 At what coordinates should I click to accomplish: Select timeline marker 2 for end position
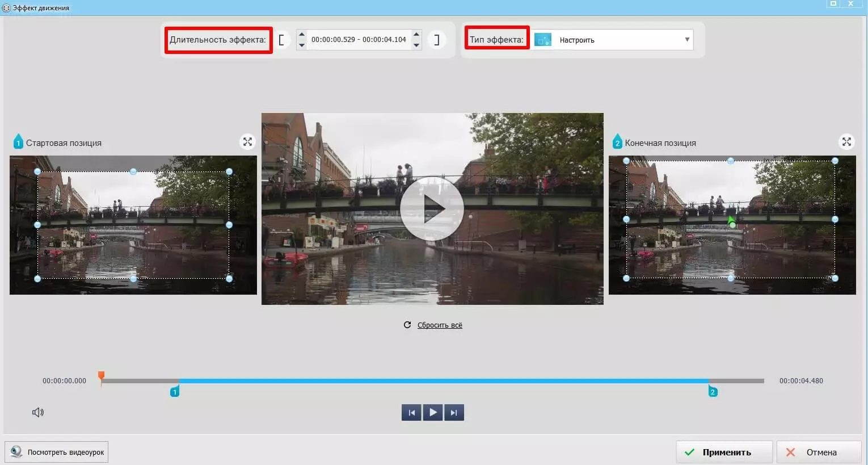pyautogui.click(x=713, y=392)
